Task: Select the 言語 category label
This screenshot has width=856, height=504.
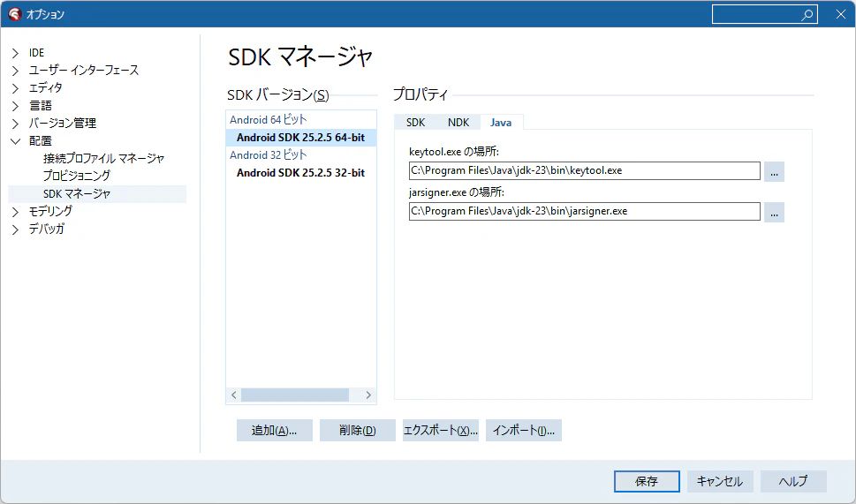Action: (41, 106)
